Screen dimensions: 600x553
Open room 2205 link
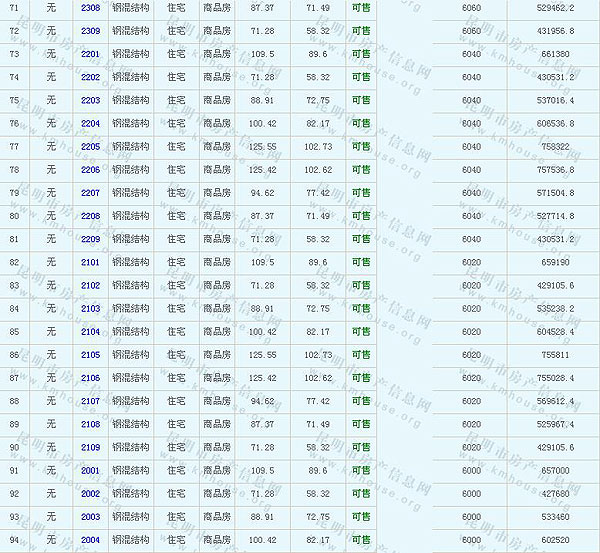(x=90, y=146)
